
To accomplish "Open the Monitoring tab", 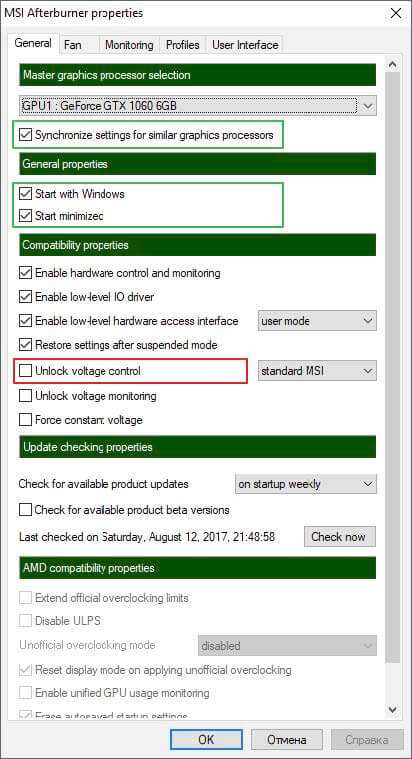I will [x=129, y=45].
